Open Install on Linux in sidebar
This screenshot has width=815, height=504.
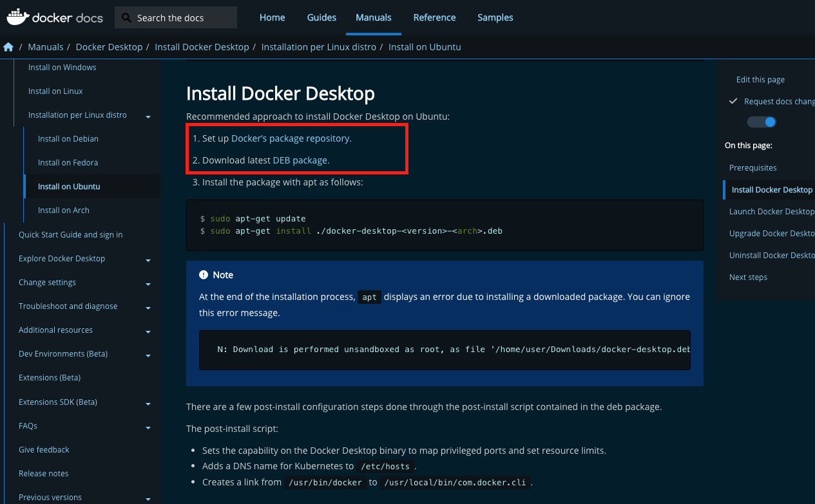pos(55,91)
